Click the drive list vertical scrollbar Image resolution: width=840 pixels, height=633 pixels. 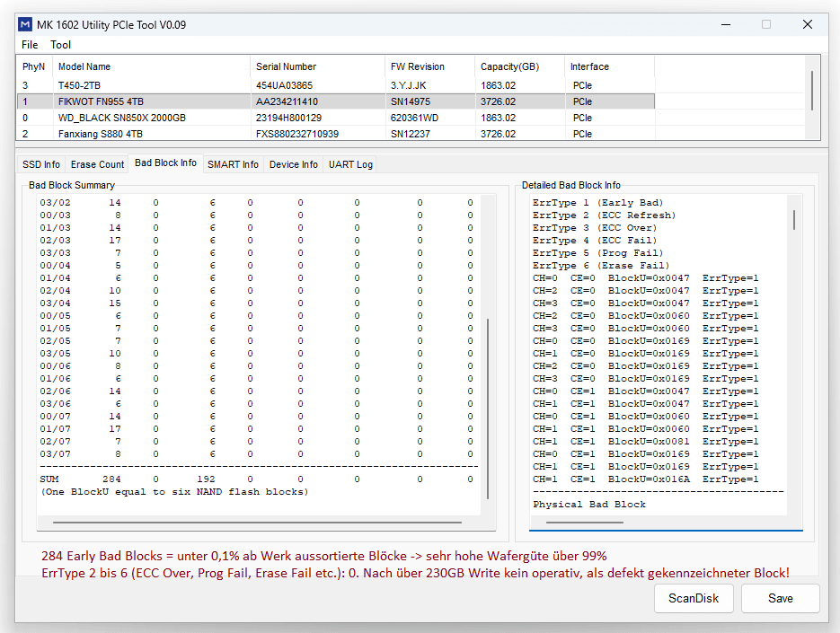[x=812, y=91]
